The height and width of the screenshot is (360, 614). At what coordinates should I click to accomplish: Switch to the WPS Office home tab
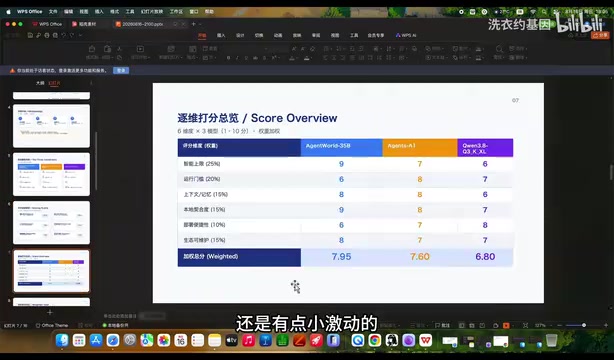click(x=47, y=24)
